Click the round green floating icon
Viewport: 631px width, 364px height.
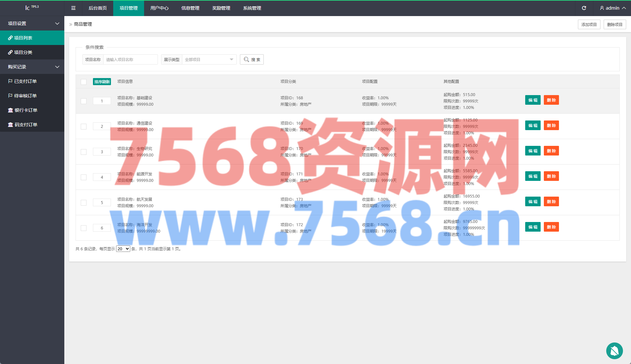point(614,351)
